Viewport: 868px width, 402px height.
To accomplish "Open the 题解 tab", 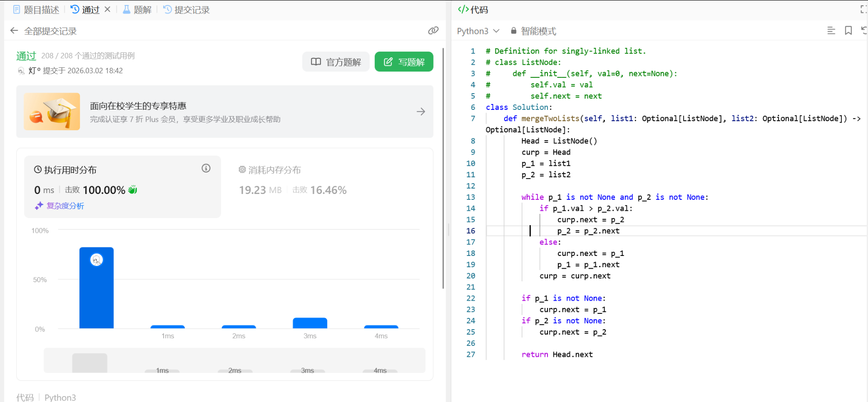I will click(x=137, y=9).
